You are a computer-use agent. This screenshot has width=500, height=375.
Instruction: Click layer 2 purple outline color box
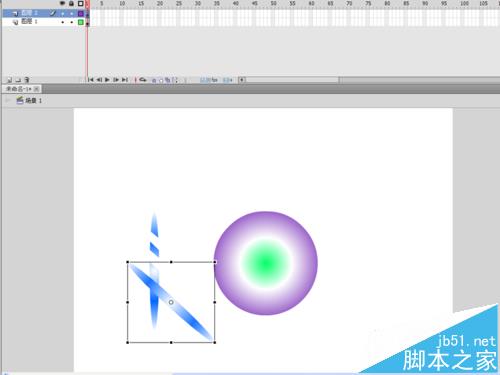pyautogui.click(x=81, y=14)
